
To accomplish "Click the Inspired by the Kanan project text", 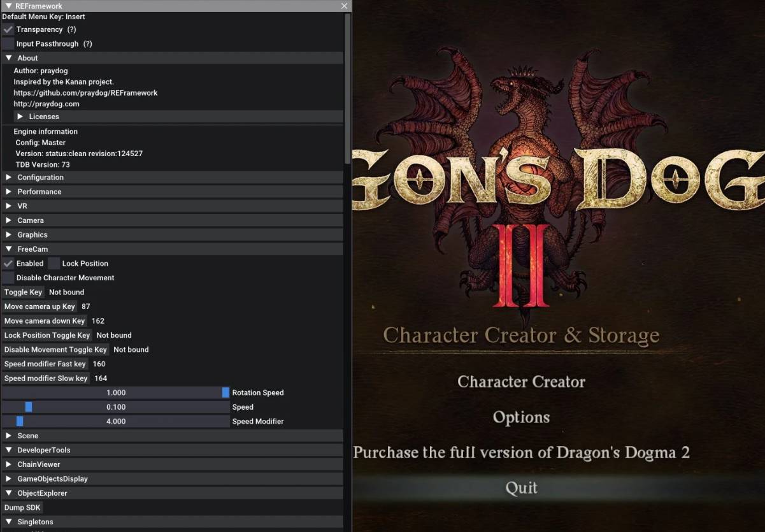I will coord(64,82).
